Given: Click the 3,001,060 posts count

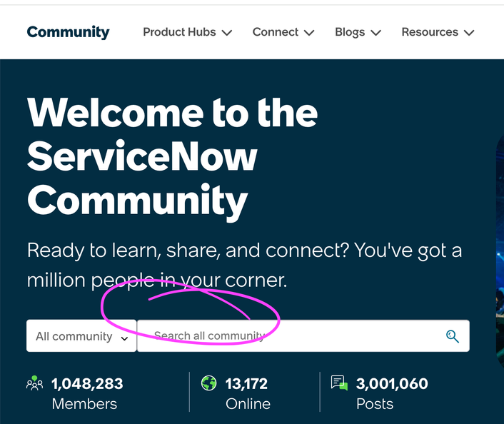Looking at the screenshot, I should (392, 384).
